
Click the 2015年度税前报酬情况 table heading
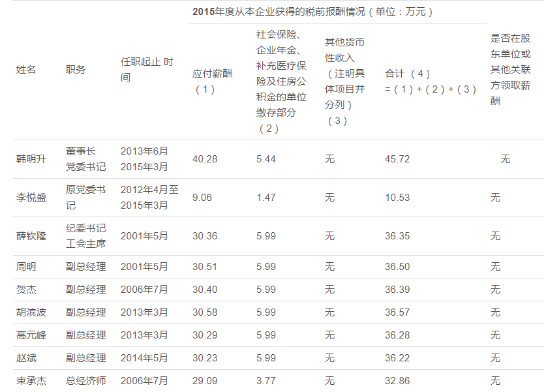point(313,12)
